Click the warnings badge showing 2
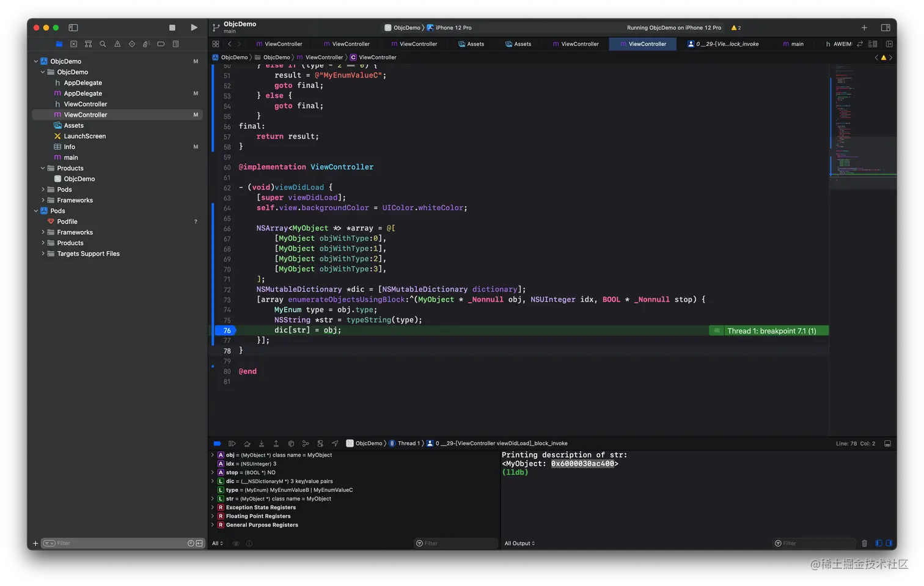Image resolution: width=924 pixels, height=586 pixels. click(736, 27)
